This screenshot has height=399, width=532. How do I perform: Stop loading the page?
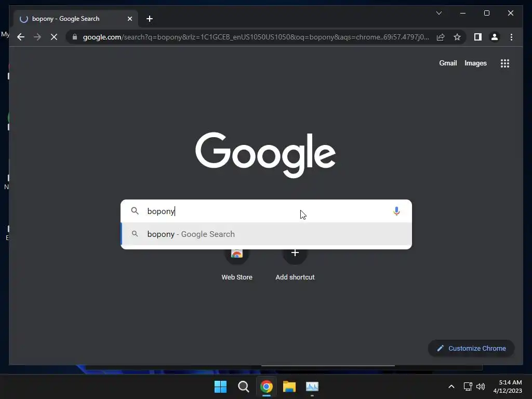tap(54, 37)
